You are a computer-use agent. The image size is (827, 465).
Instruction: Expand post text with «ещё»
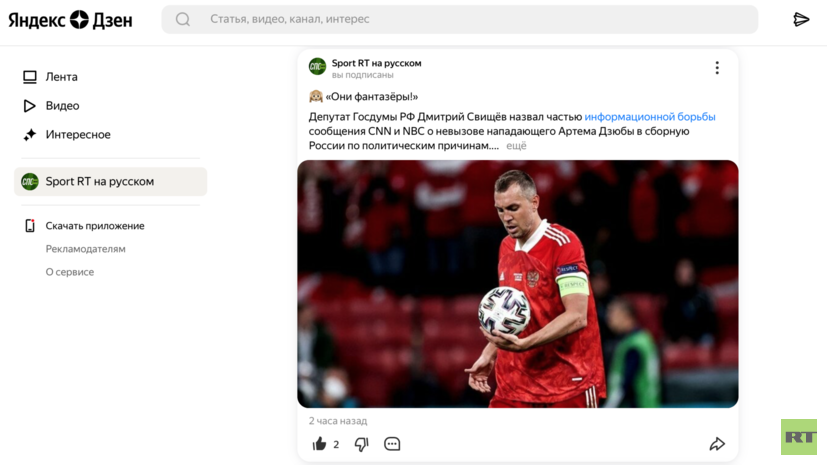(516, 146)
